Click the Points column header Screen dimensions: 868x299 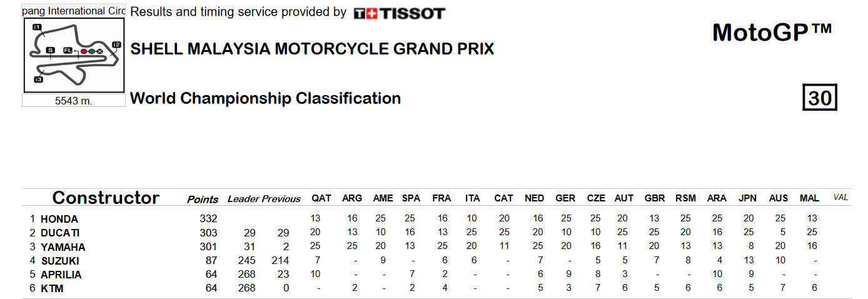tap(203, 199)
